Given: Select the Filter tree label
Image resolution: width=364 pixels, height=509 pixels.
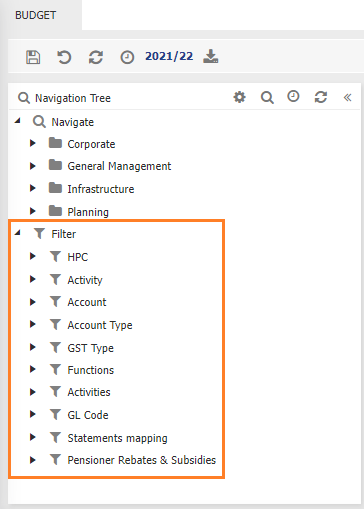Looking at the screenshot, I should pos(63,234).
